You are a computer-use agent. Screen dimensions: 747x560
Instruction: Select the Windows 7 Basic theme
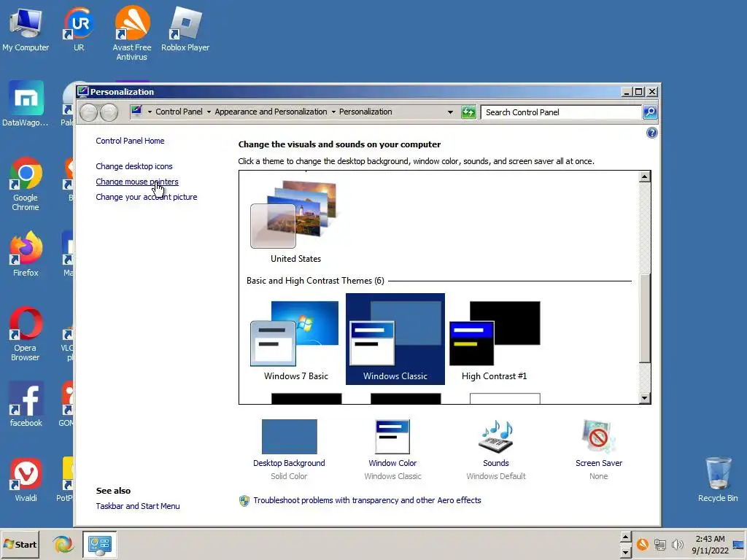point(296,340)
